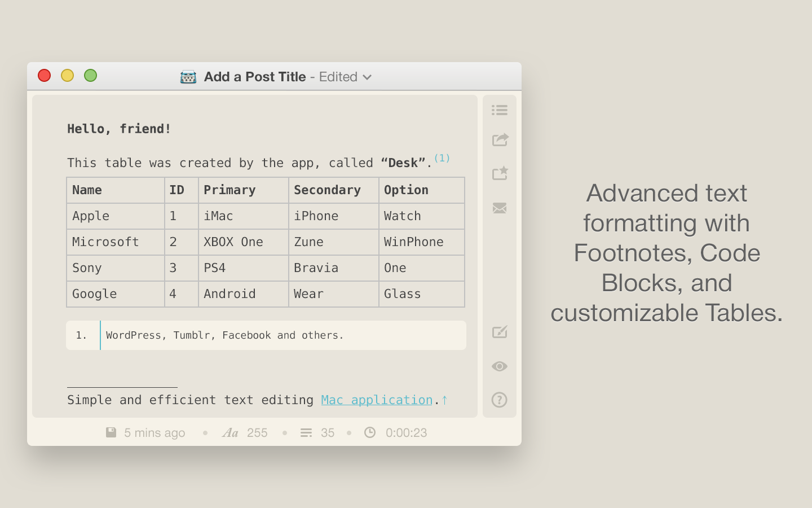
Task: Select the Secondary table header cell
Action: (x=334, y=190)
